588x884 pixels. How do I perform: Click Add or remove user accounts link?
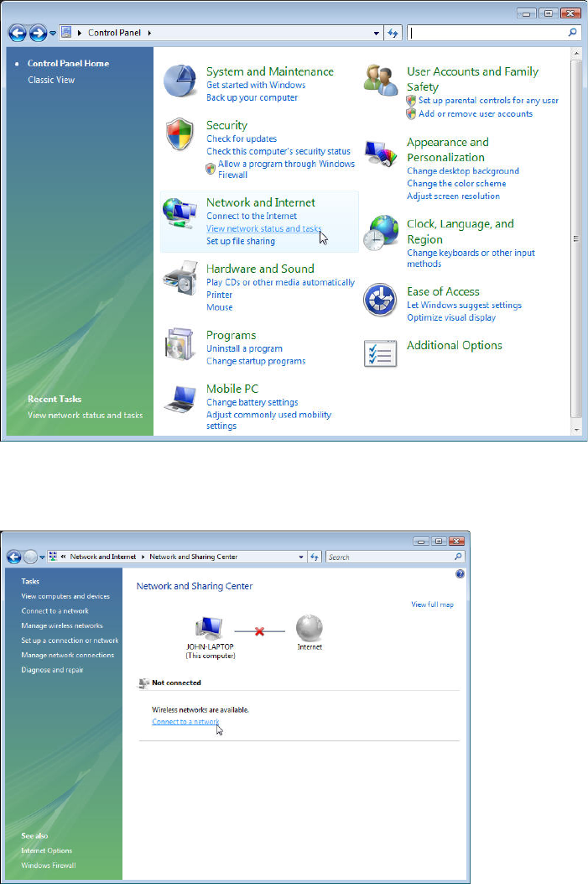click(x=476, y=114)
